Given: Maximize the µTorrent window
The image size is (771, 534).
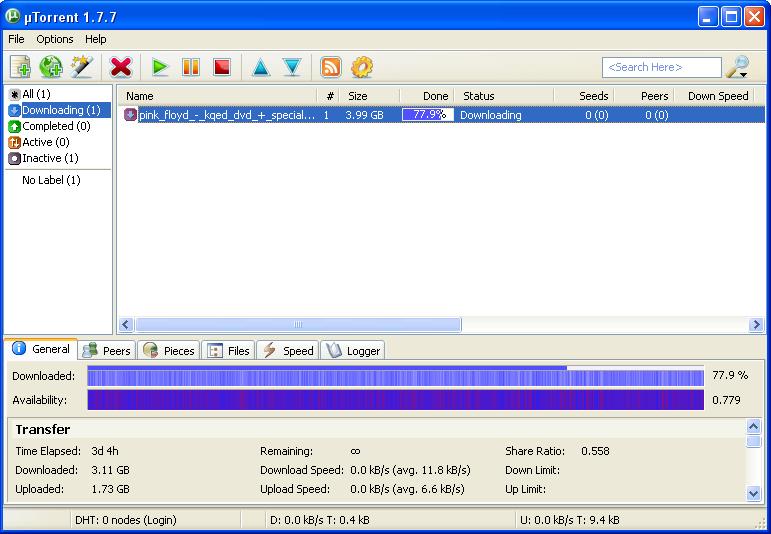Looking at the screenshot, I should click(731, 17).
